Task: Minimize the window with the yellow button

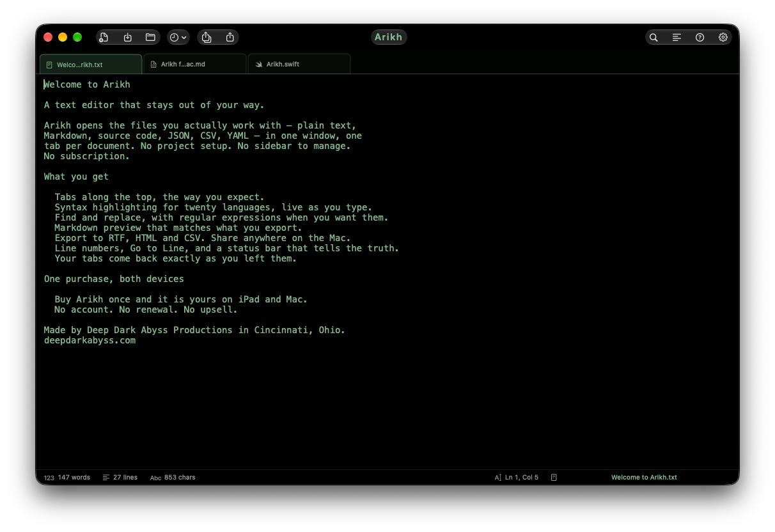Action: pyautogui.click(x=63, y=37)
